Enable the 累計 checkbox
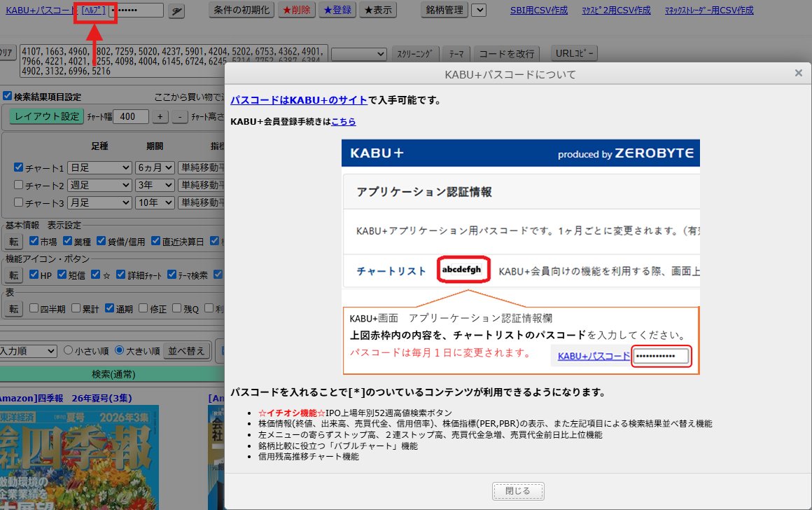This screenshot has height=510, width=812. click(76, 308)
